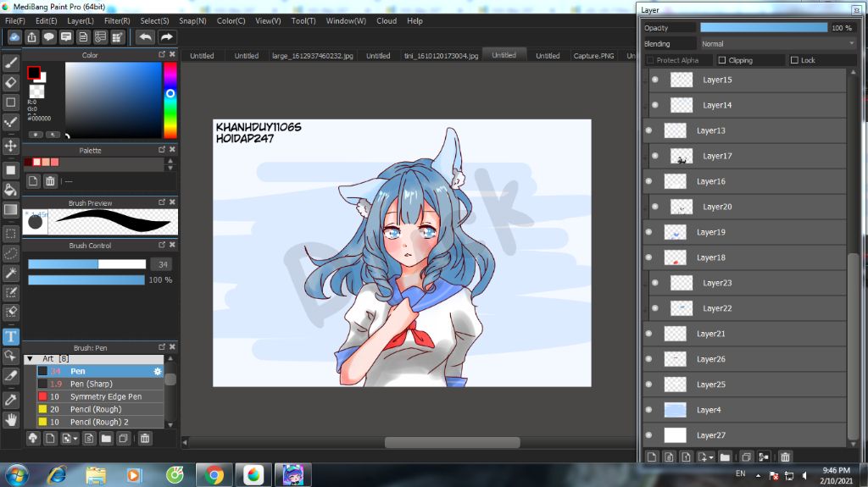Viewport: 868px width, 487px height.
Task: Delete the brush using trash icon
Action: point(144,439)
